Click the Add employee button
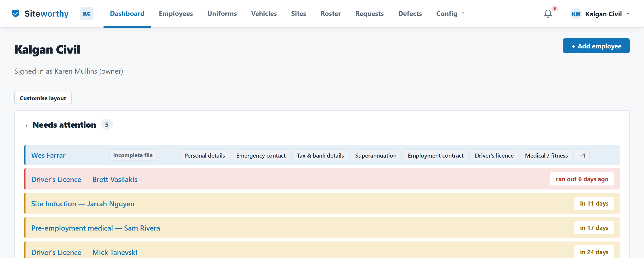The image size is (644, 258). point(596,46)
